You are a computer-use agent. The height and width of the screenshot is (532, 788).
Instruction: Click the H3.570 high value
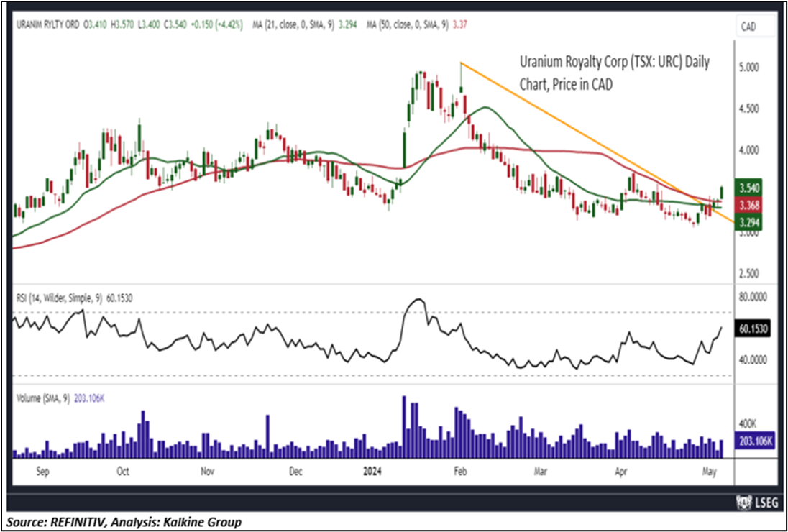[x=122, y=24]
